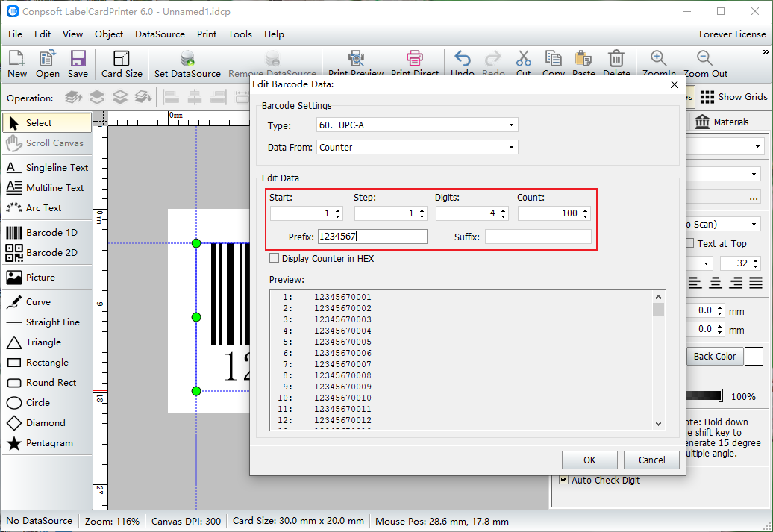Screen dimensions: 773x532
Task: Open the Help menu
Action: pyautogui.click(x=274, y=34)
